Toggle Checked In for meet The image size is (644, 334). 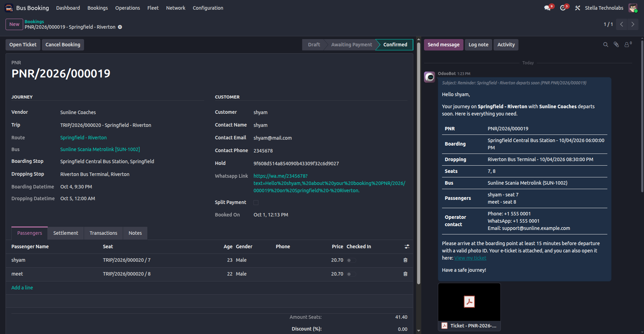coord(351,274)
